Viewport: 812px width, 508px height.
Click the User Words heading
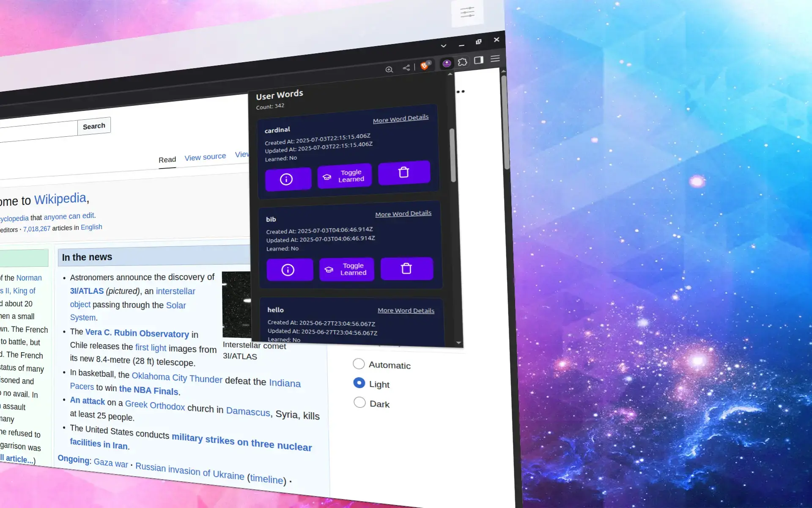pyautogui.click(x=279, y=95)
